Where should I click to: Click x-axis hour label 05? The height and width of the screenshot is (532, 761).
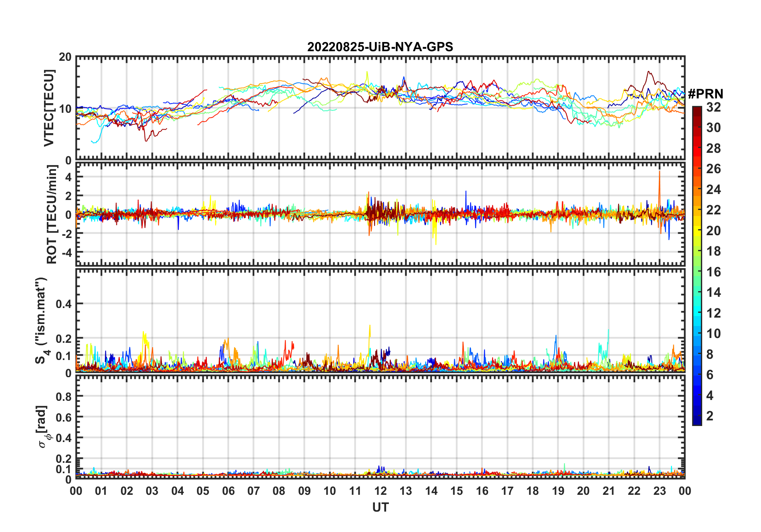point(203,491)
